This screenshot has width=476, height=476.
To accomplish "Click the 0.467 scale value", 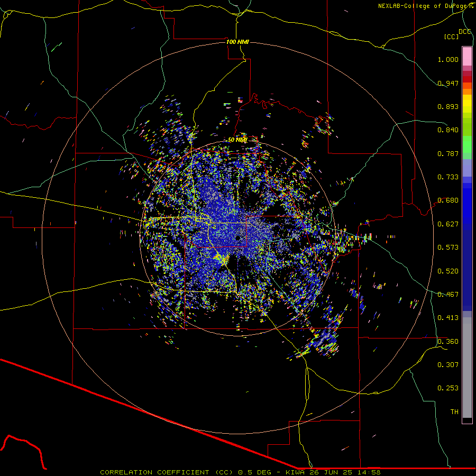I will coord(448,295).
